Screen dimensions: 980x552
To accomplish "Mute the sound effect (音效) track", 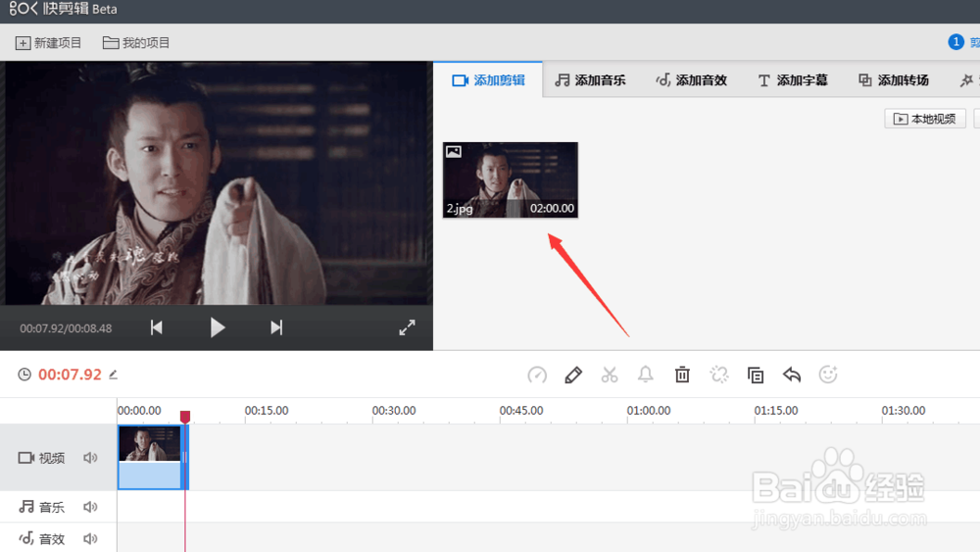I will coord(90,538).
